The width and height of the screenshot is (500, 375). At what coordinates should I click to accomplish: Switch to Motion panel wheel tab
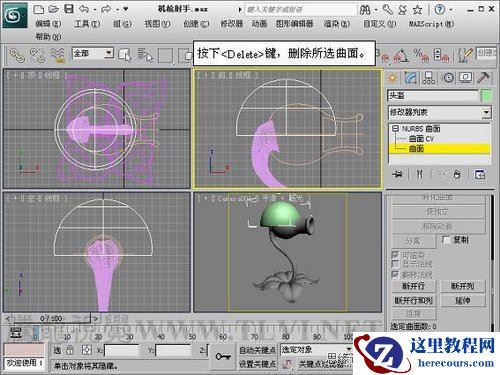pos(448,78)
